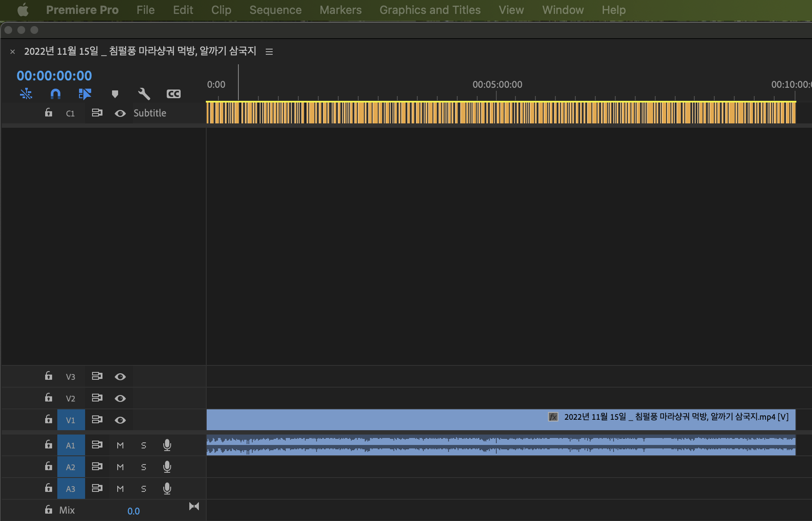Image resolution: width=812 pixels, height=521 pixels.
Task: Target the A3 track header
Action: pyautogui.click(x=71, y=488)
